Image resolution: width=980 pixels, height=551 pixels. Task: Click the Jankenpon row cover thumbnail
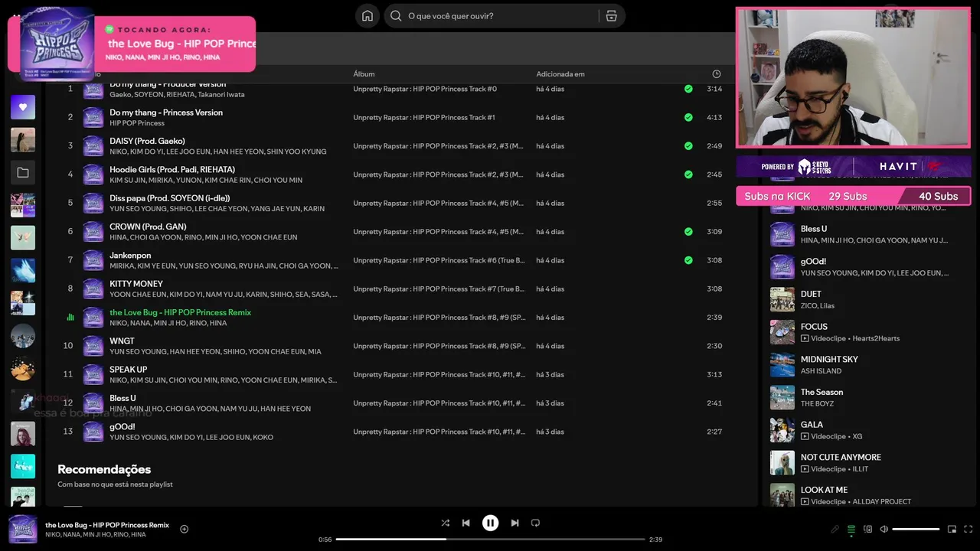(93, 260)
